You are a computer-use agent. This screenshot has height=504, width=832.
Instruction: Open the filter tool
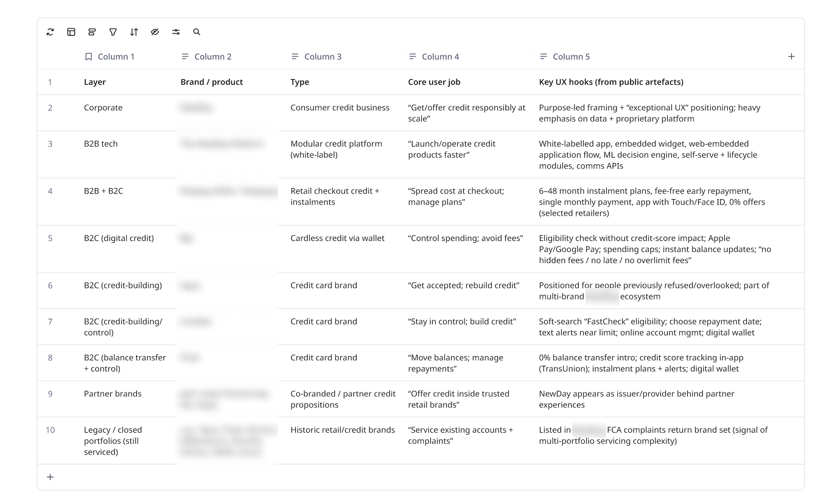click(x=113, y=32)
